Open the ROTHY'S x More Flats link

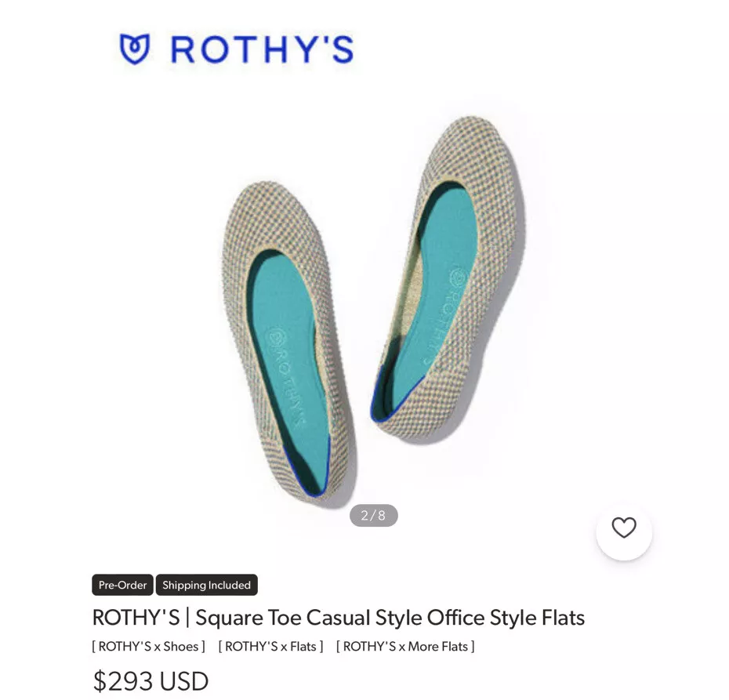(405, 647)
